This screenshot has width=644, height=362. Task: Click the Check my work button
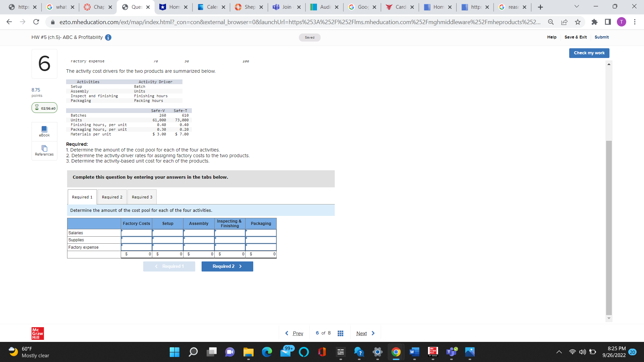[x=589, y=53]
